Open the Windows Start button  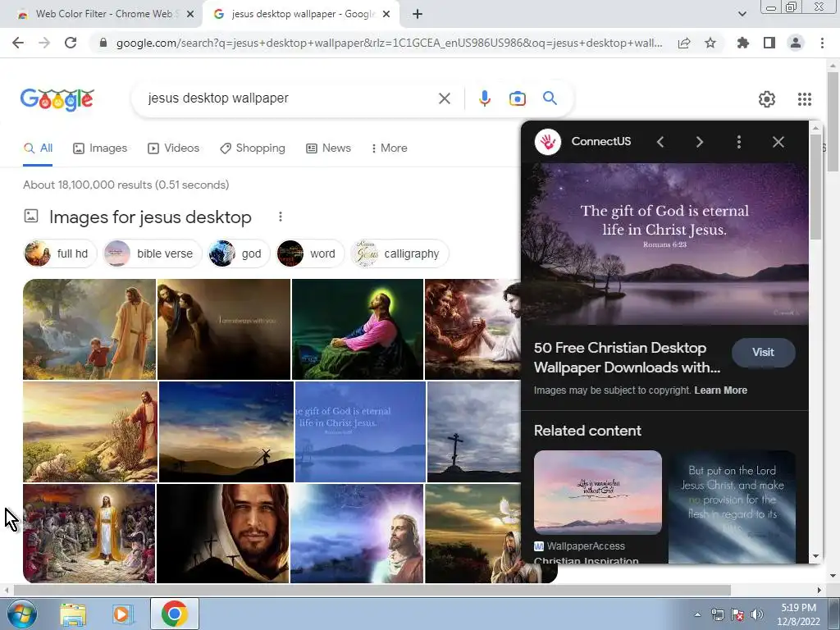pos(22,614)
